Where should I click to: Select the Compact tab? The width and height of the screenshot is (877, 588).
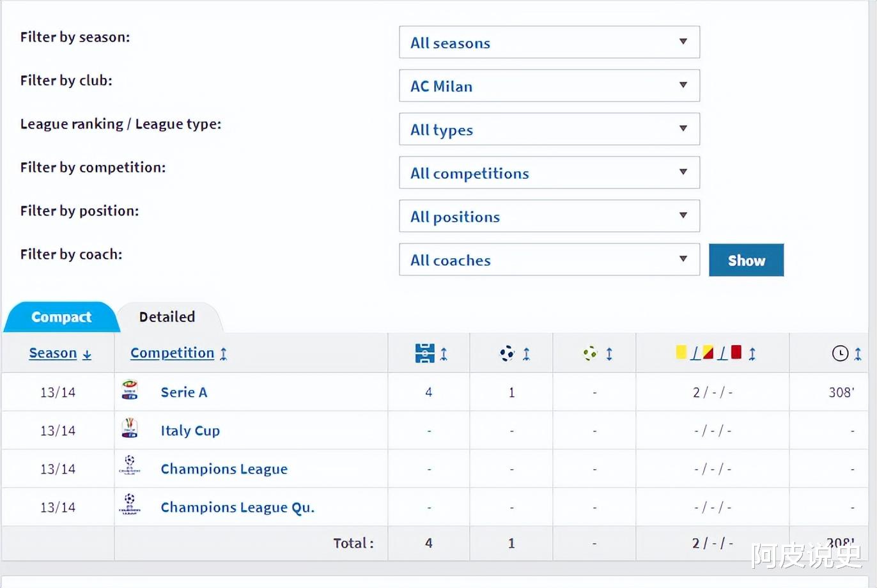(61, 317)
